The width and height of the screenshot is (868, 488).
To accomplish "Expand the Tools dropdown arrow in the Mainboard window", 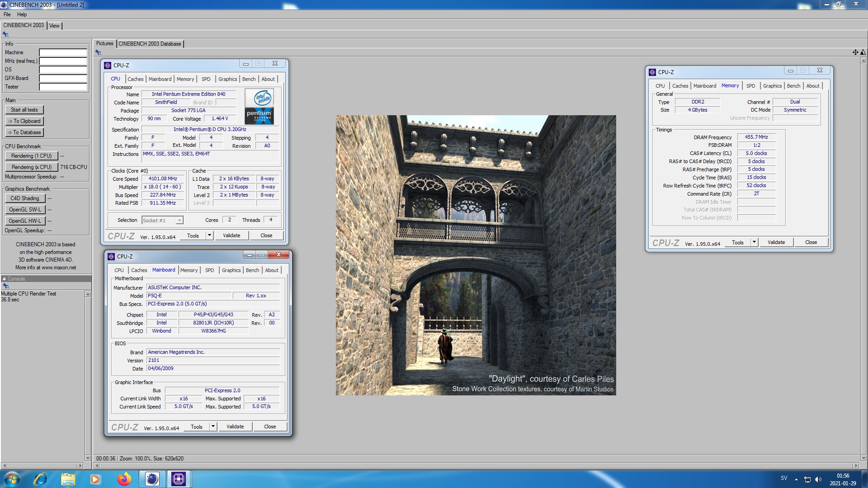I will (x=213, y=427).
